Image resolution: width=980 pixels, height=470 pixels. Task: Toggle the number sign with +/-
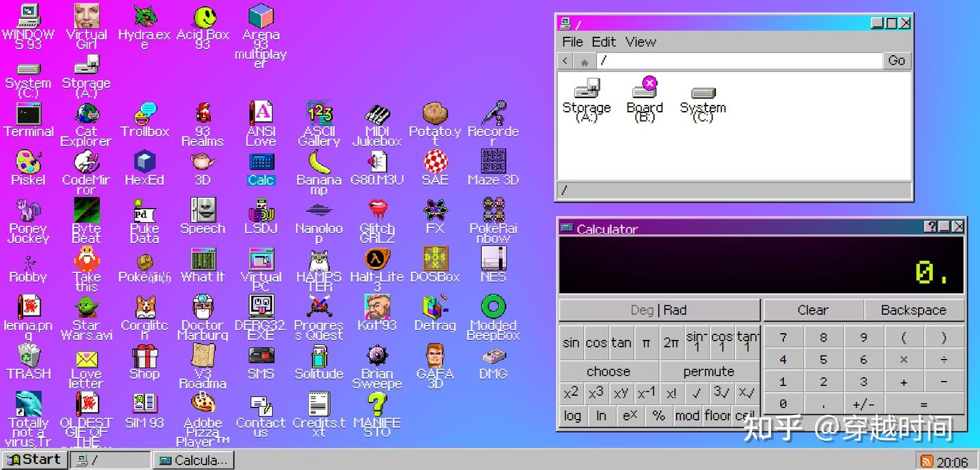864,403
